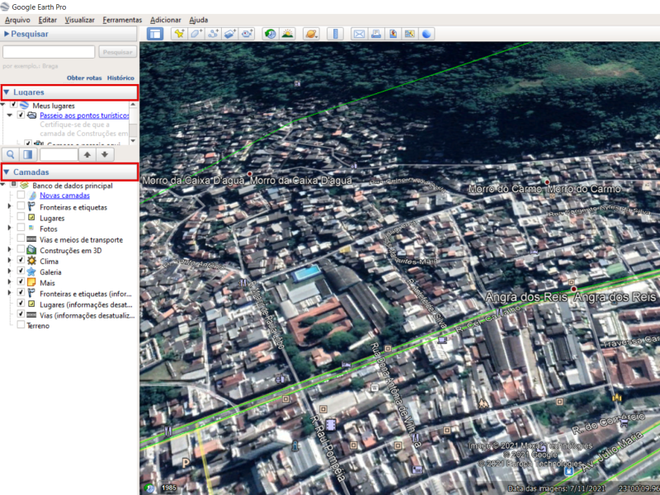Viewport: 660px width, 495px height.
Task: View in Google Maps icon
Action: [410, 34]
